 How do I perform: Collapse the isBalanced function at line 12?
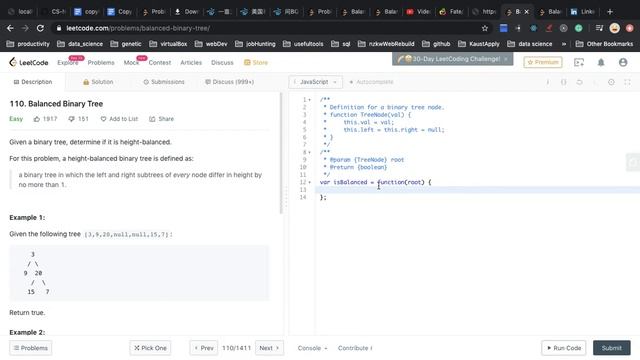(x=309, y=182)
